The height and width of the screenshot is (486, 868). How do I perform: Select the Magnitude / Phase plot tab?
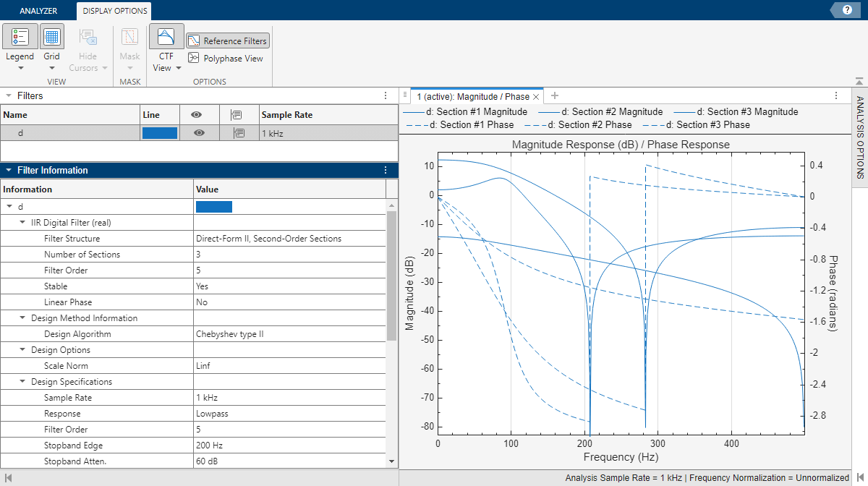point(474,95)
